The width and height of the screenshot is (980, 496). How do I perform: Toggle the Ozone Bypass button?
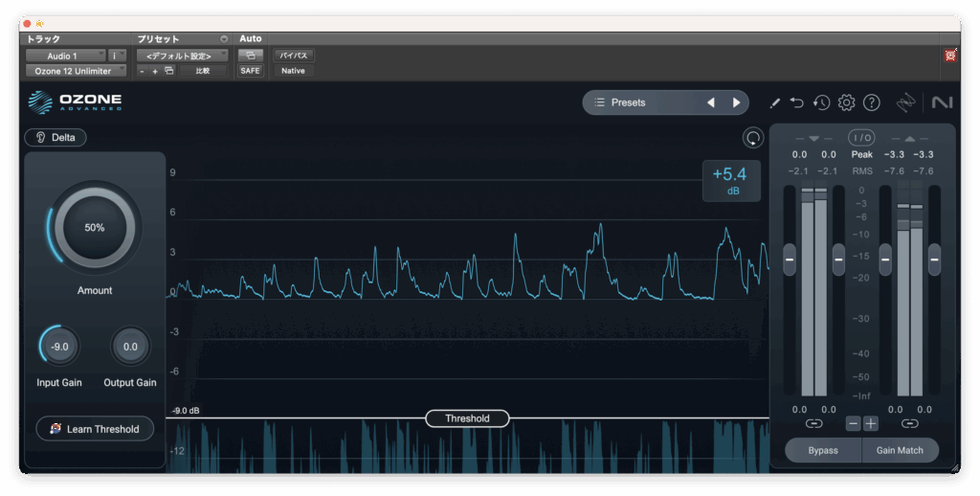click(x=822, y=450)
